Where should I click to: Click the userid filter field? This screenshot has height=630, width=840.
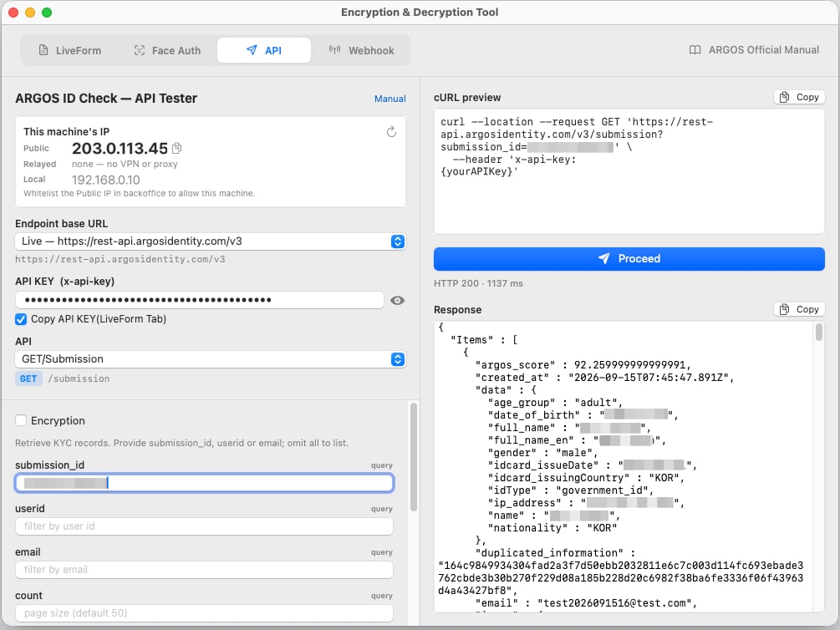point(204,526)
